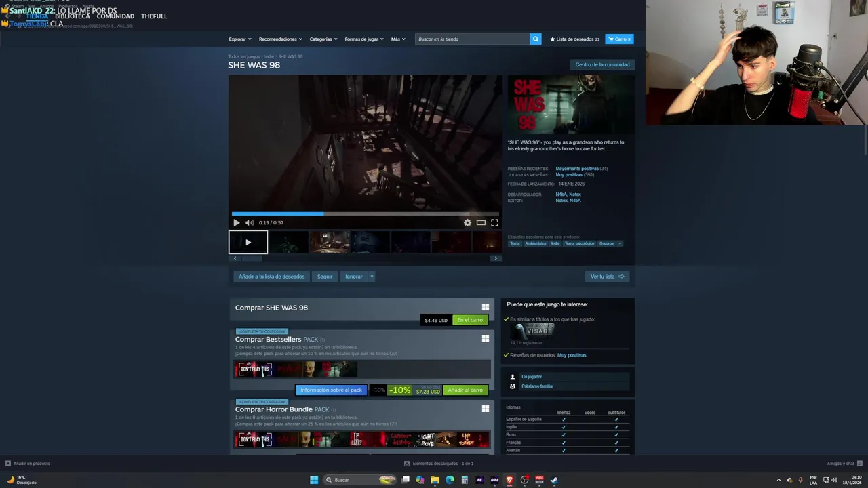This screenshot has height=488, width=868.
Task: Enter fullscreen on the trailer video
Action: 494,222
